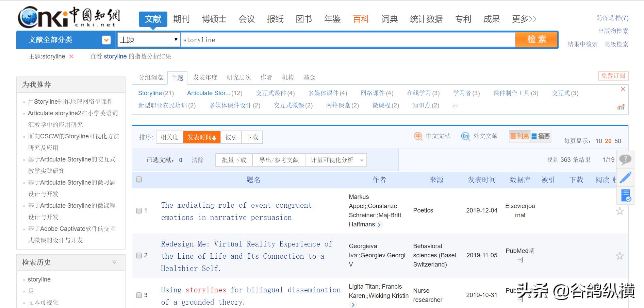Screen dimensions: 644x308
Task: Click the storyline search input box
Action: [x=347, y=40]
